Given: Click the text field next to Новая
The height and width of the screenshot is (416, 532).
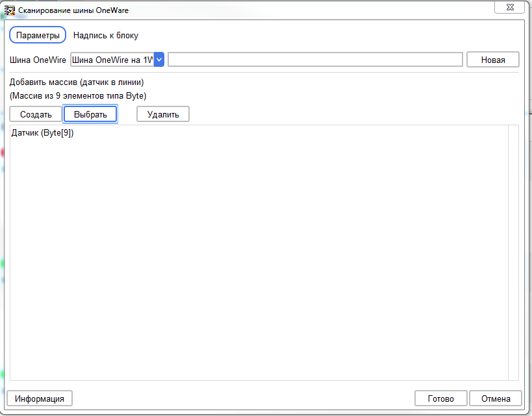Looking at the screenshot, I should tap(316, 60).
